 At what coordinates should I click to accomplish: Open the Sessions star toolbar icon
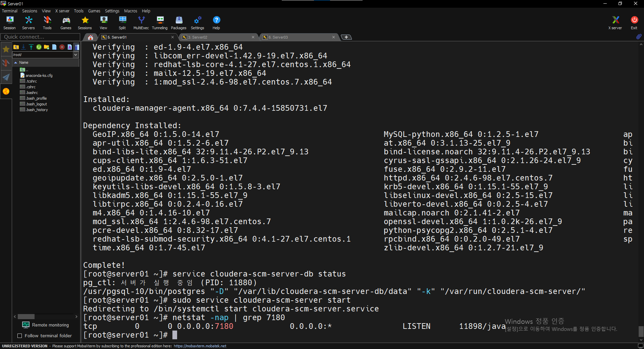click(x=85, y=23)
